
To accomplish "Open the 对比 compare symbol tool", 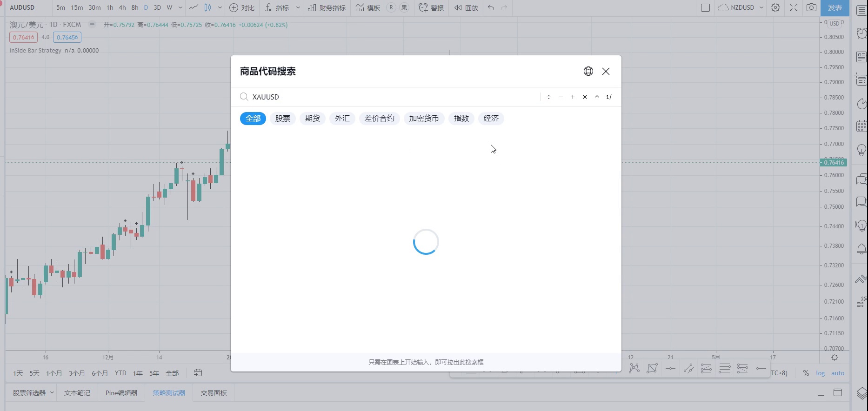I will click(x=242, y=7).
